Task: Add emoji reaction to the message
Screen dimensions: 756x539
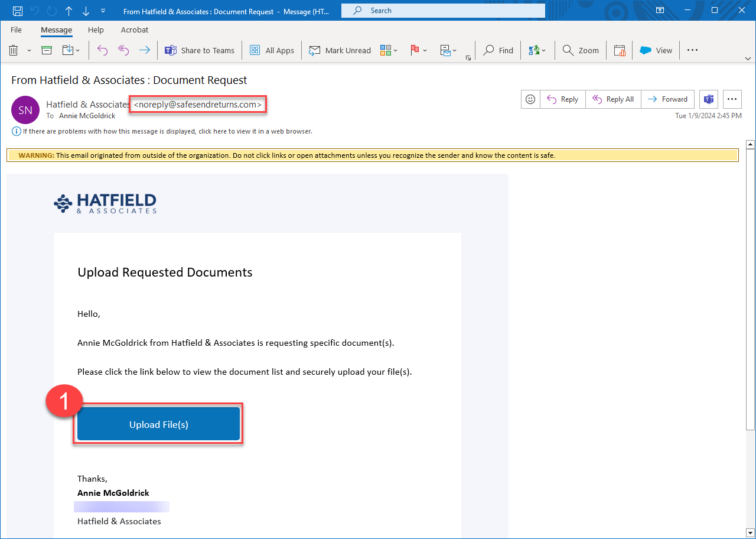Action: [530, 99]
